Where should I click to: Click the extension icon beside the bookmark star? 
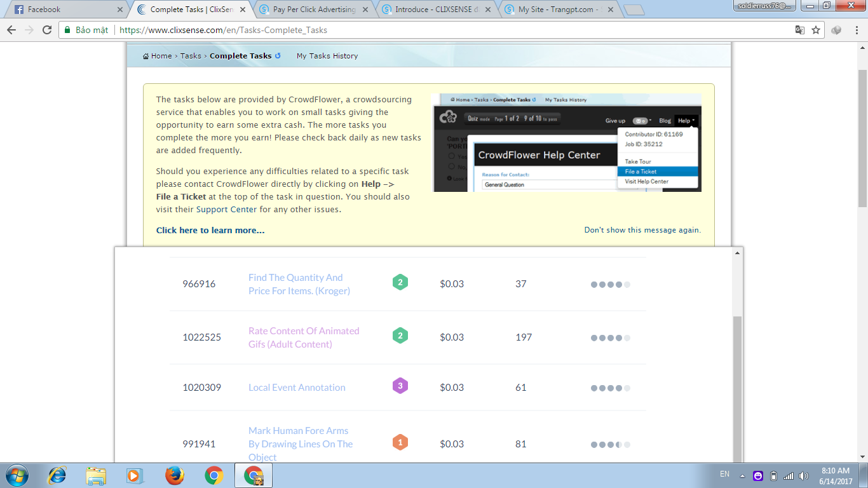pyautogui.click(x=836, y=30)
